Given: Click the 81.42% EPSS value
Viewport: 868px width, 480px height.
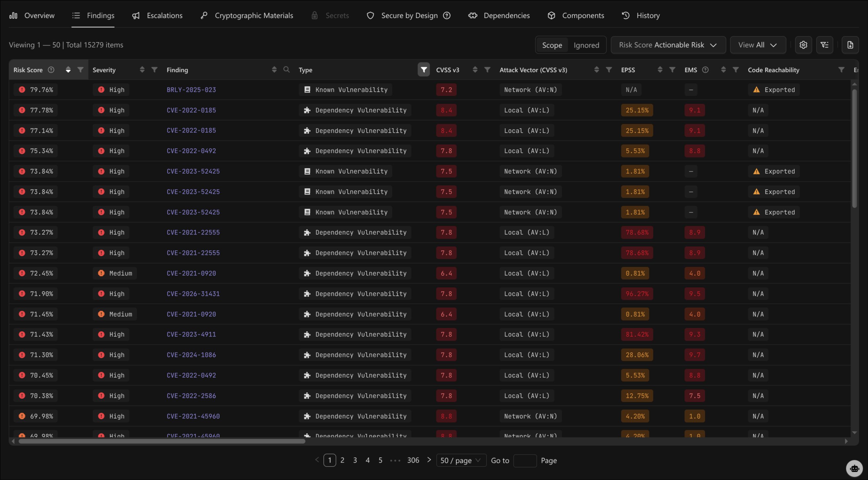Looking at the screenshot, I should point(637,334).
